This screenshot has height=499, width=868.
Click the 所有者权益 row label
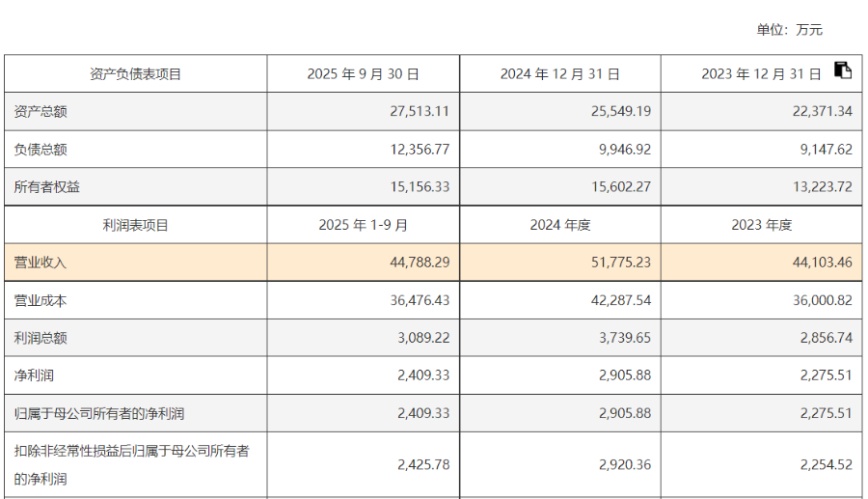click(46, 187)
